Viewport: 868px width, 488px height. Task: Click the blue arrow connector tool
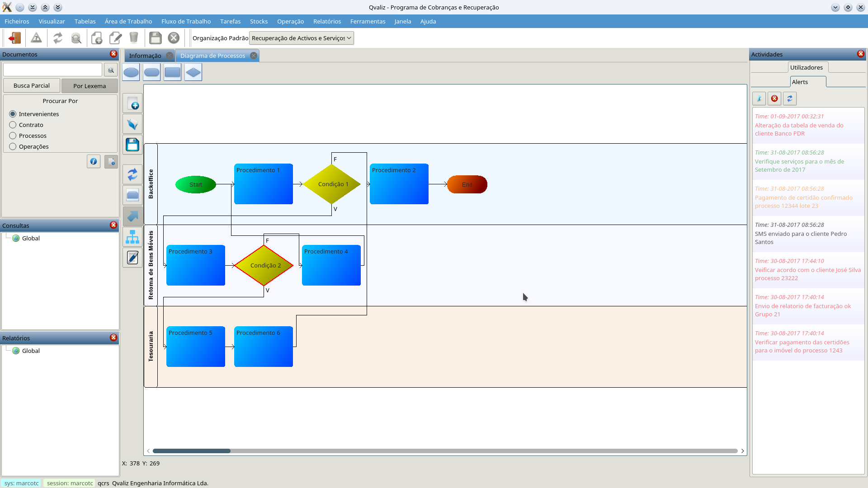pos(132,216)
